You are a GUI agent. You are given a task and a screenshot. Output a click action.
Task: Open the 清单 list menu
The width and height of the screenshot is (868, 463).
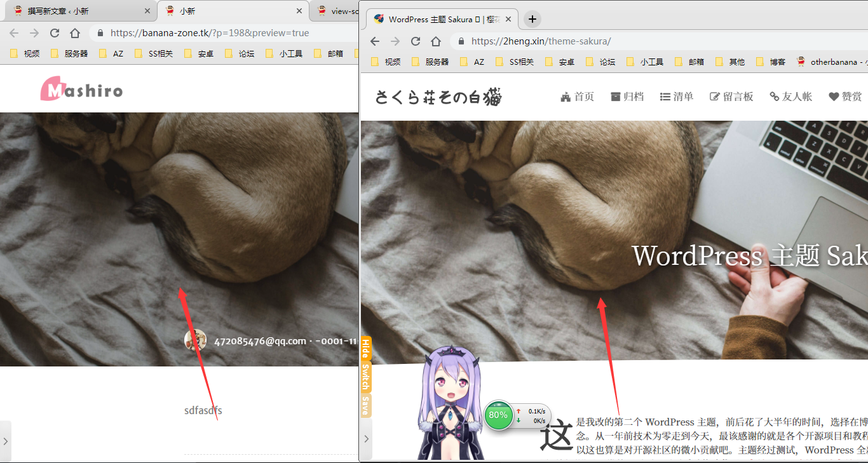pos(676,97)
